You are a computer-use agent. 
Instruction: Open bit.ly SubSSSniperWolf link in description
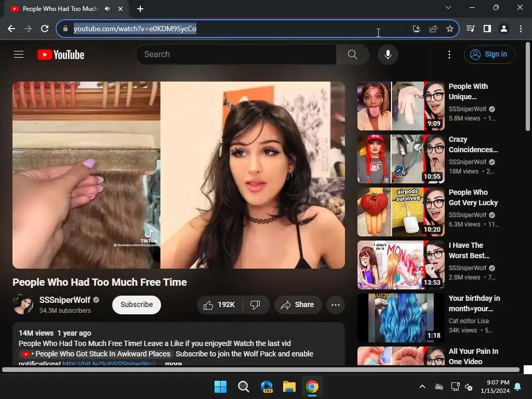click(x=109, y=363)
